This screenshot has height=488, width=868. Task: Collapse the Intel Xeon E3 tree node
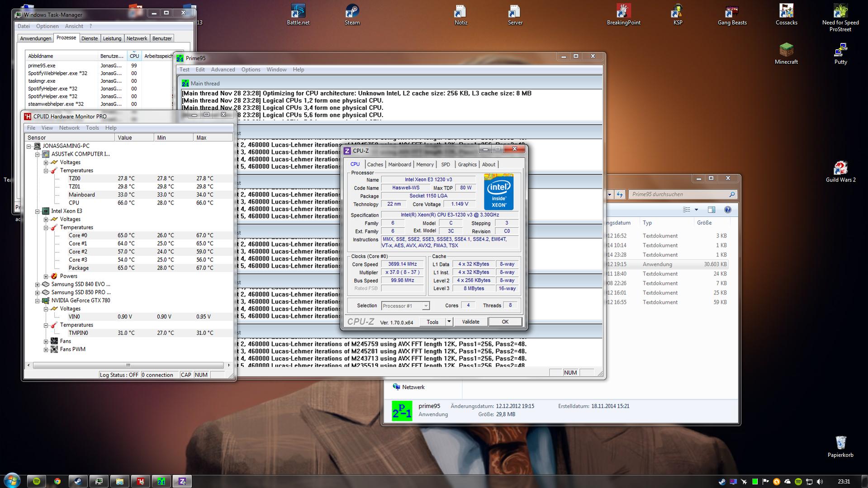[38, 211]
